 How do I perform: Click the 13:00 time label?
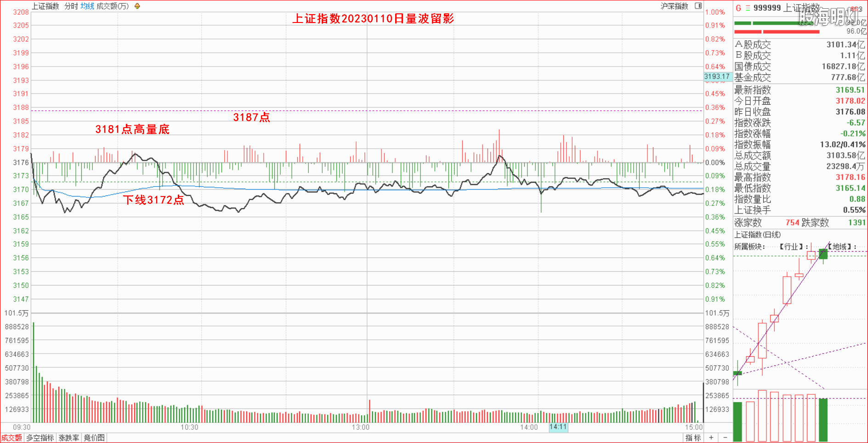(x=361, y=427)
